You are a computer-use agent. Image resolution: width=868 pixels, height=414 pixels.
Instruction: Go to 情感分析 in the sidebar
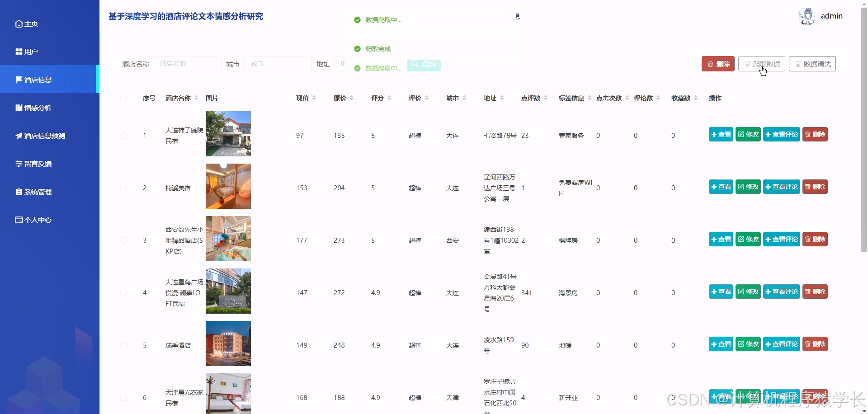50,108
